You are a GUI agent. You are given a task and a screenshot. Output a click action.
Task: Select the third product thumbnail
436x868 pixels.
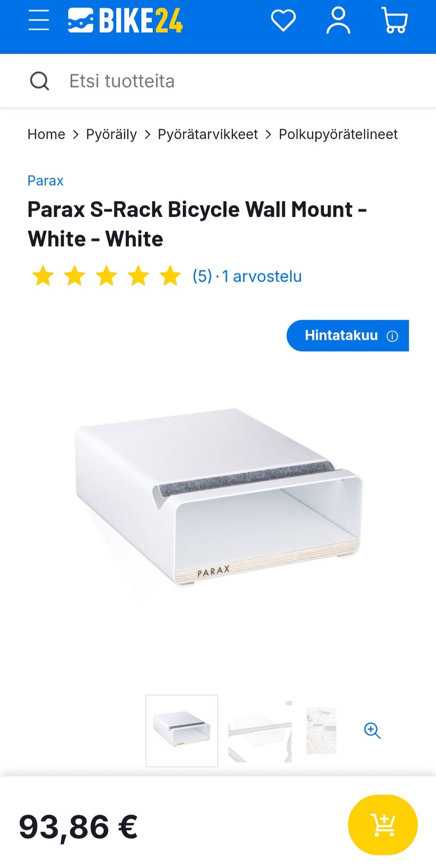[322, 731]
